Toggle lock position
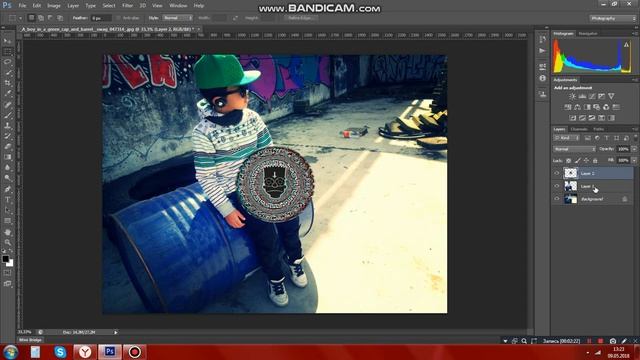Viewport: 640px width, 360px height. pyautogui.click(x=586, y=161)
